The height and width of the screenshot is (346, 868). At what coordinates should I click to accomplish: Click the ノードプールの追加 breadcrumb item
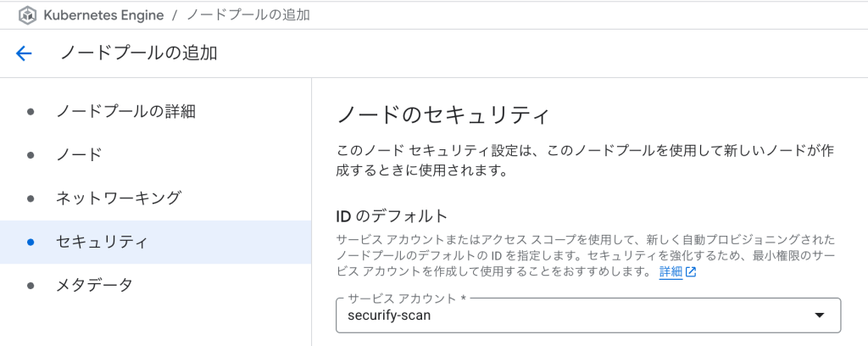(248, 15)
